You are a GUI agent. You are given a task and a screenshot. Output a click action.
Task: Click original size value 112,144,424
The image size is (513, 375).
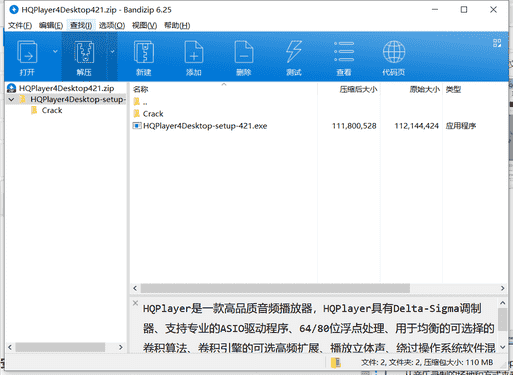[x=416, y=126]
